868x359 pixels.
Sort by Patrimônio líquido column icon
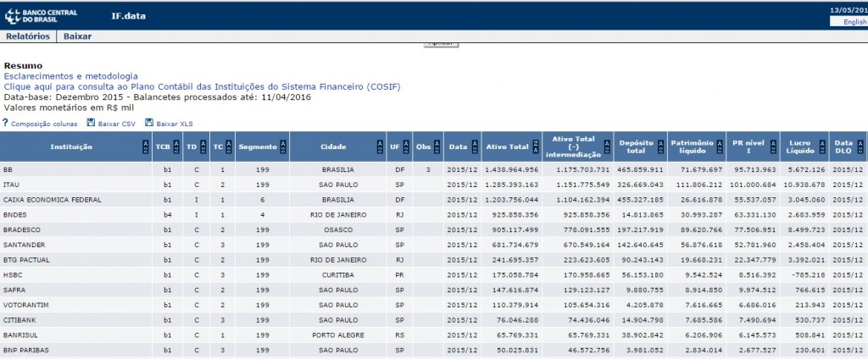click(716, 147)
